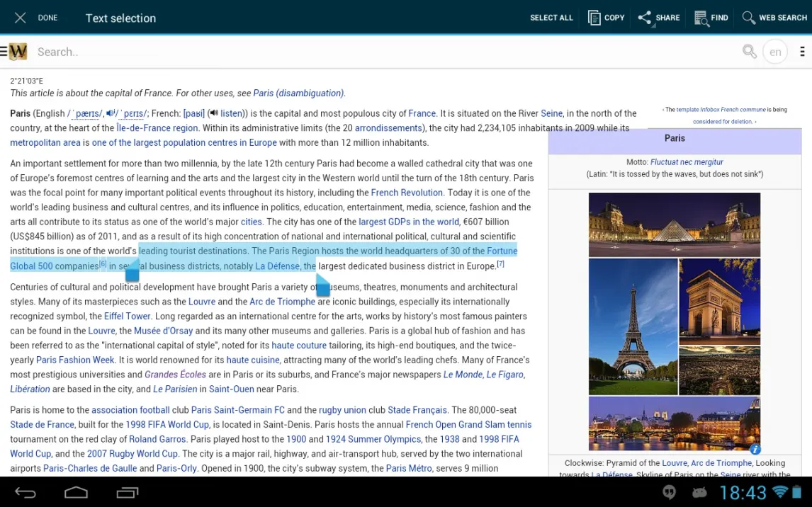Screen dimensions: 812x507
Task: Tap the blue info icon on montage
Action: (755, 449)
